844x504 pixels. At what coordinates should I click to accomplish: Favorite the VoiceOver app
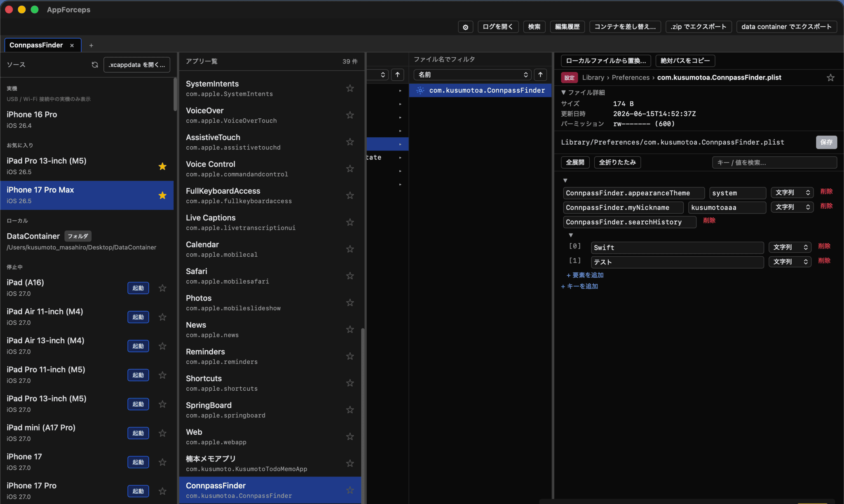point(350,115)
